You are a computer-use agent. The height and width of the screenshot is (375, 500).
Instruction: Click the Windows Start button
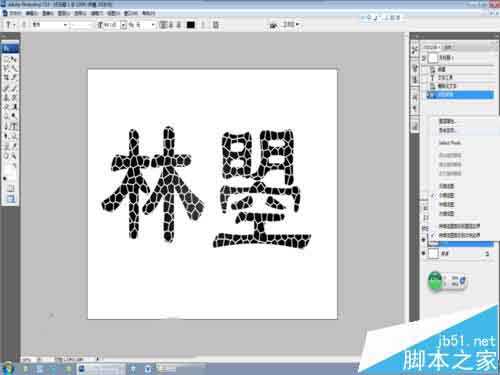point(7,368)
